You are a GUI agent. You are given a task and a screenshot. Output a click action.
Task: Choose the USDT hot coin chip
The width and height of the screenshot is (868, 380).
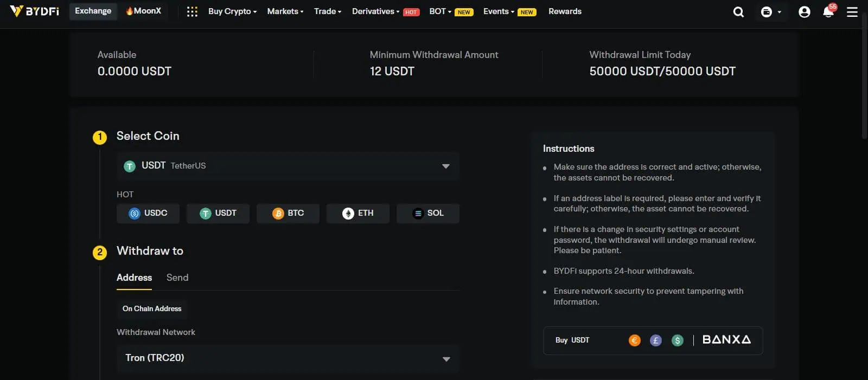[x=218, y=213]
